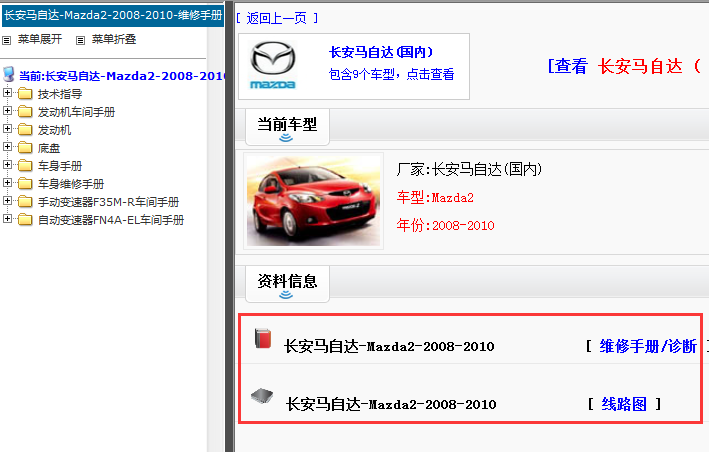The height and width of the screenshot is (452, 709).
Task: Click the 菜单展开 list icon
Action: click(6, 40)
